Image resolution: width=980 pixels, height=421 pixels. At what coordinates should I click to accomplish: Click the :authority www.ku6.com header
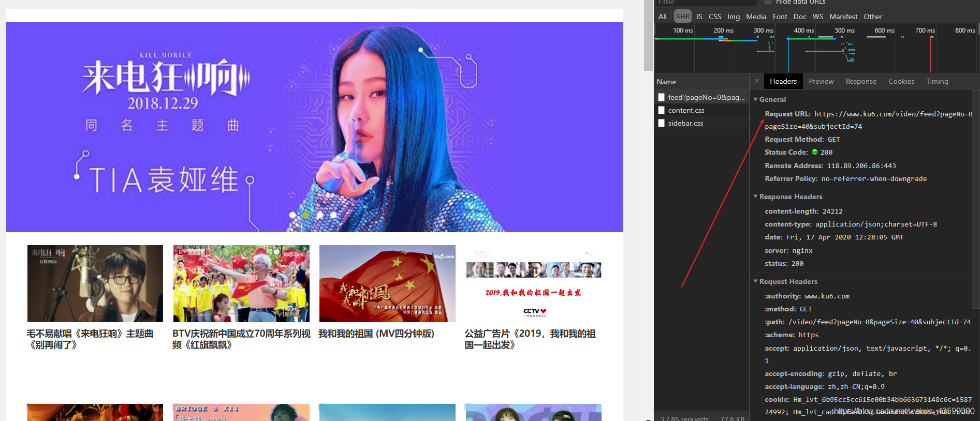click(x=807, y=296)
